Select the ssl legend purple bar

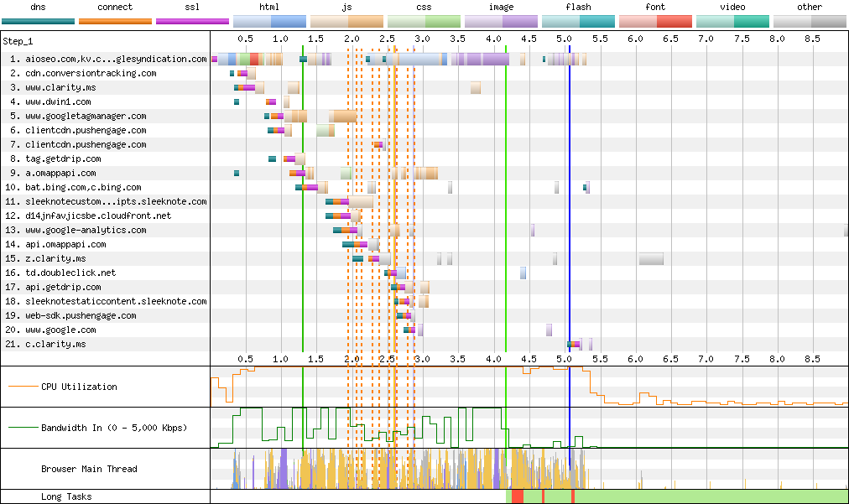[x=192, y=21]
